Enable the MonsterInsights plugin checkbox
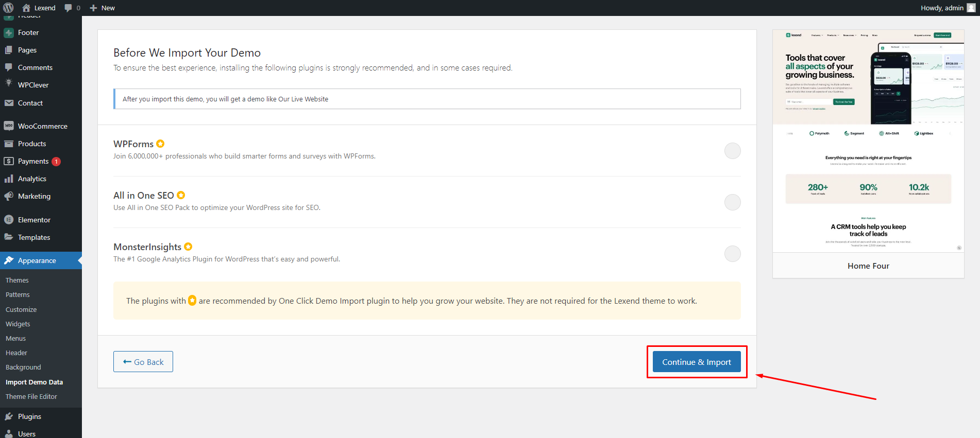 point(733,254)
